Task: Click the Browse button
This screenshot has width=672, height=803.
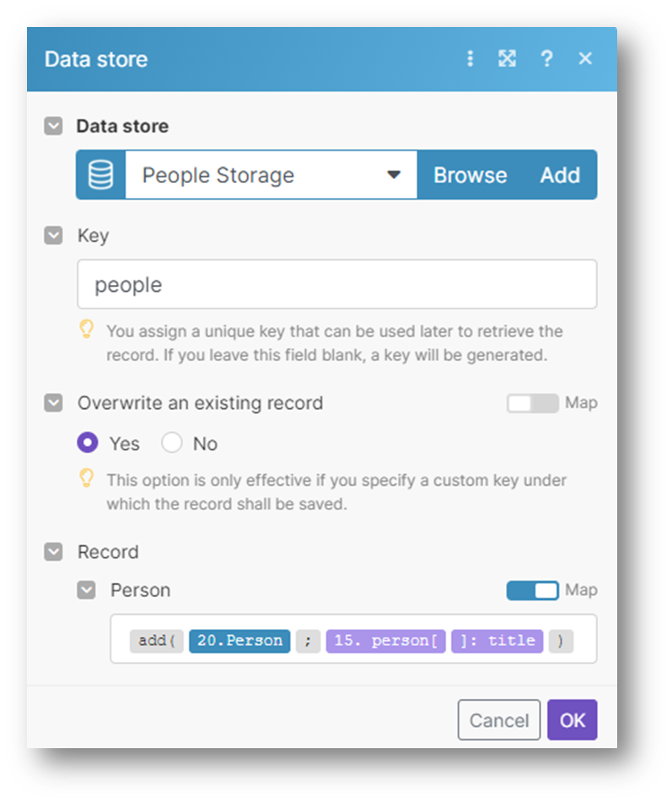Action: click(x=470, y=175)
